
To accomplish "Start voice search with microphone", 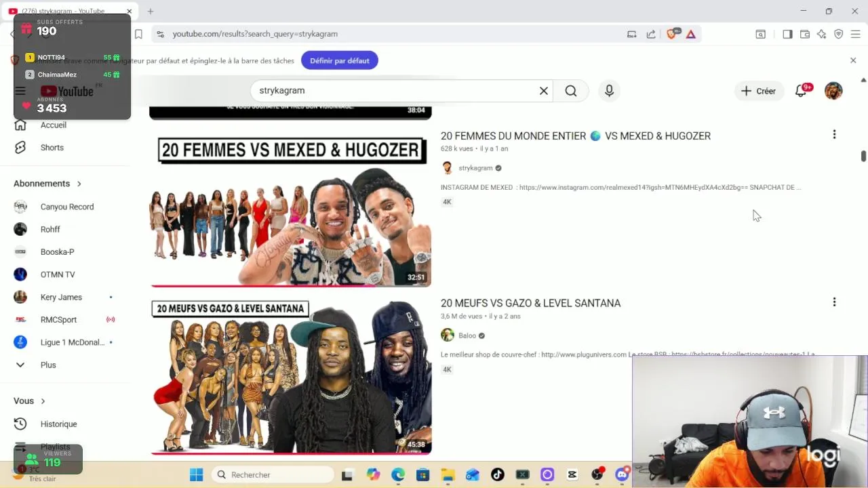I will point(609,91).
